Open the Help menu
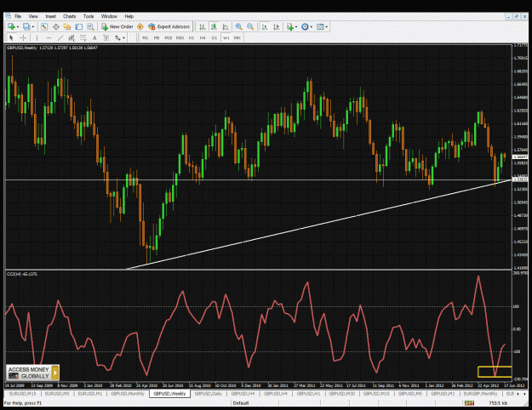Viewport: 532px width, 410px height. 129,16
